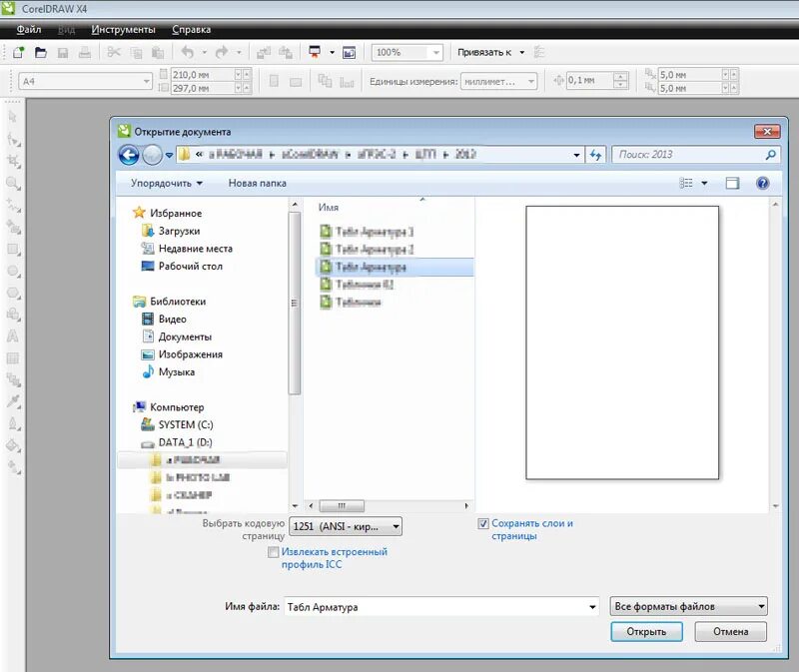Open the Инструменты menu
Image resolution: width=799 pixels, height=672 pixels.
(x=123, y=30)
